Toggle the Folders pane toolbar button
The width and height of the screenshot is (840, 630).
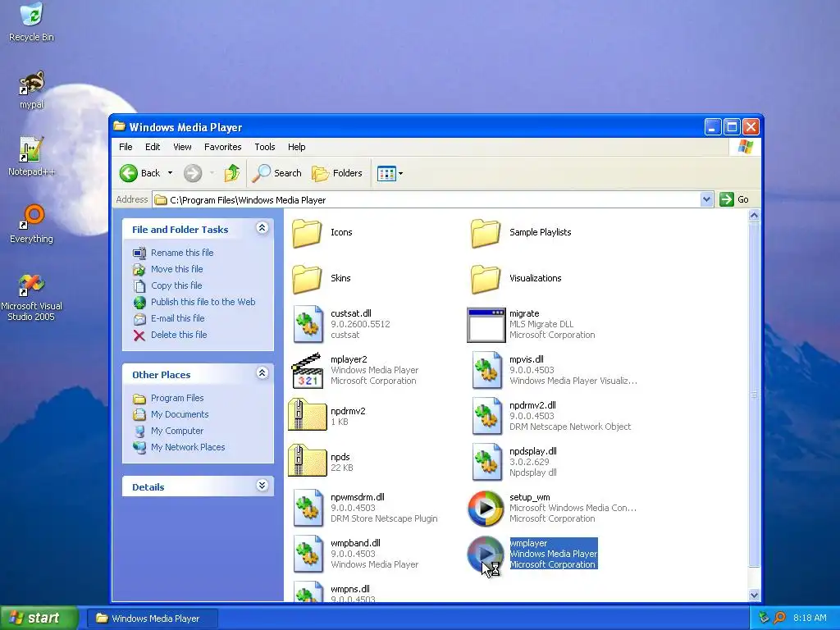(x=337, y=173)
